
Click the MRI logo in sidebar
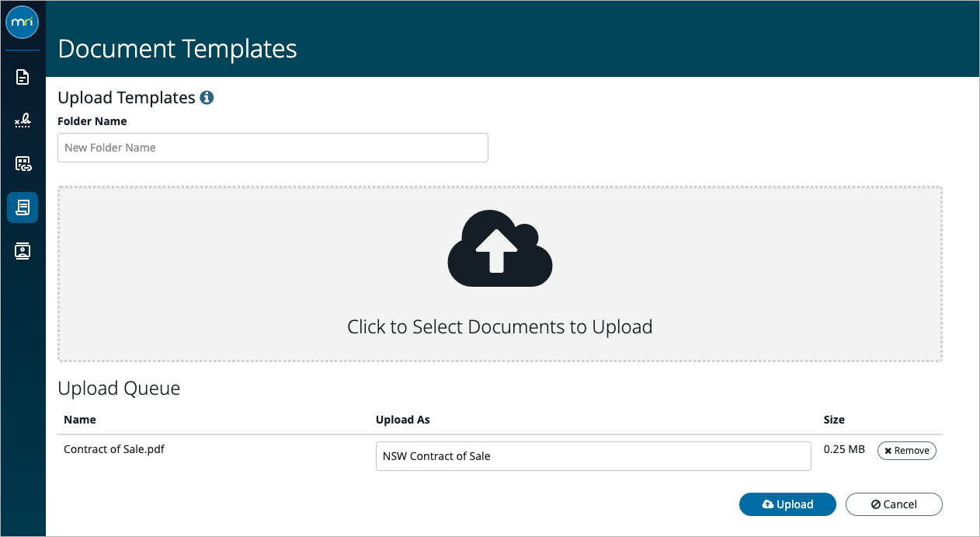pos(23,23)
